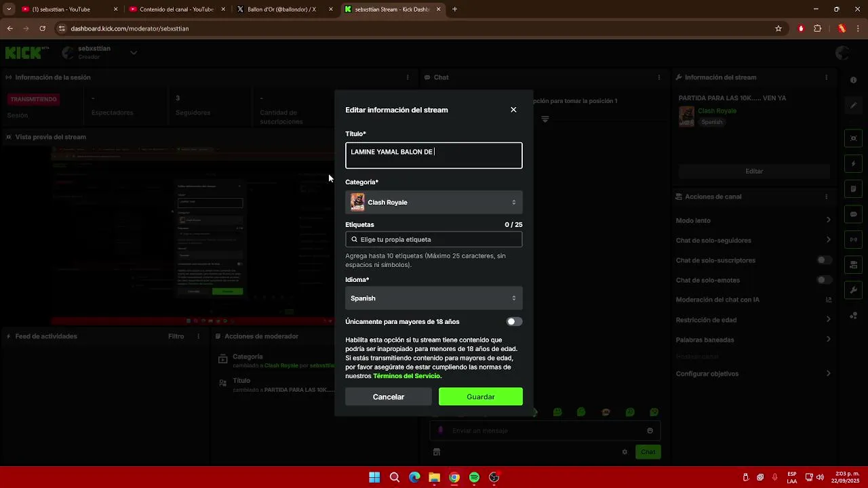Open the Filtro option in Feed de actividades

click(x=176, y=336)
